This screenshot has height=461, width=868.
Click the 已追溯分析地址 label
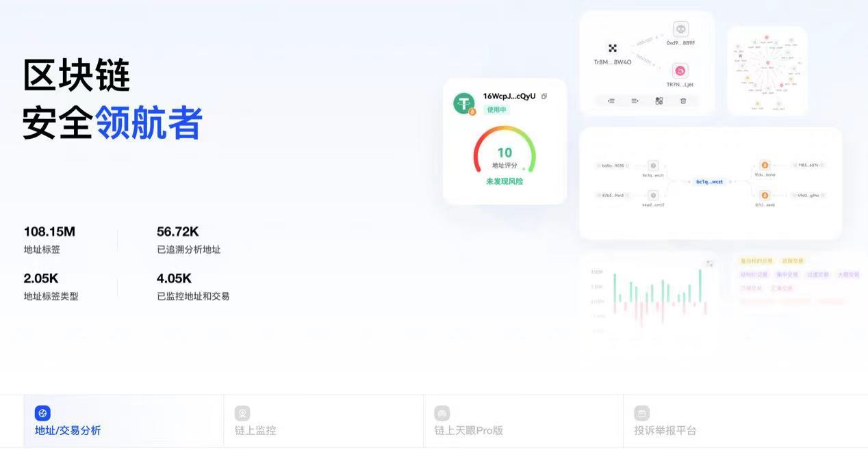[x=189, y=250]
